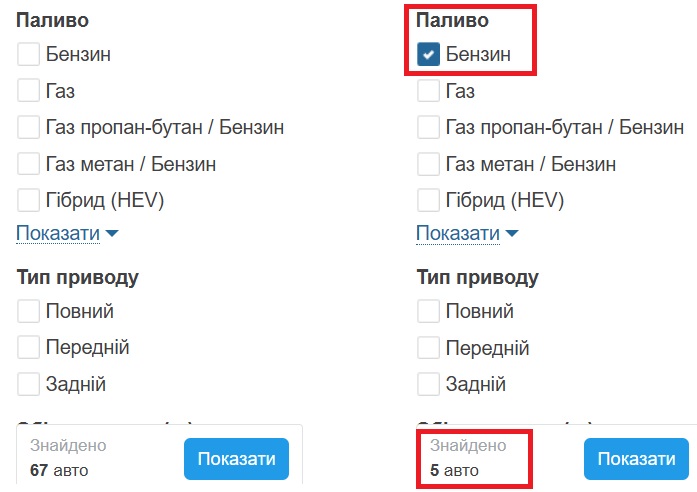
Task: Tick Задній checkbox in right panel
Action: [x=429, y=384]
